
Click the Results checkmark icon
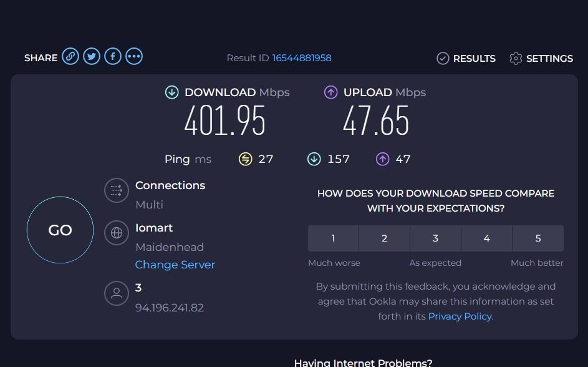443,58
